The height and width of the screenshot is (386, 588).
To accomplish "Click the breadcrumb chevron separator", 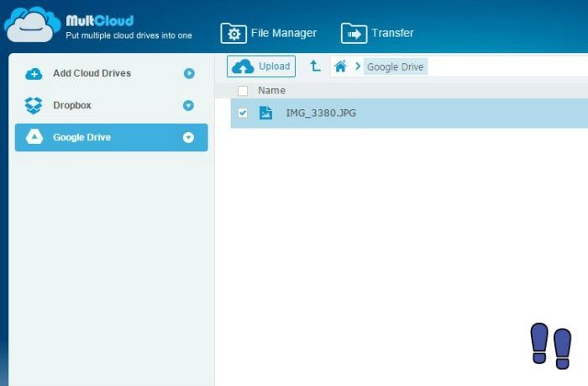I will coord(357,66).
